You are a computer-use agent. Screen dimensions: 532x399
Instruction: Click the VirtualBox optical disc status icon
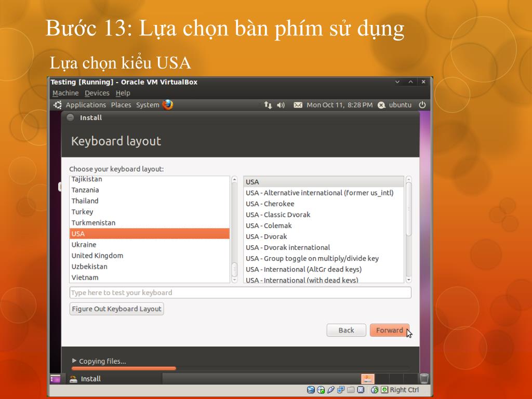tap(321, 390)
